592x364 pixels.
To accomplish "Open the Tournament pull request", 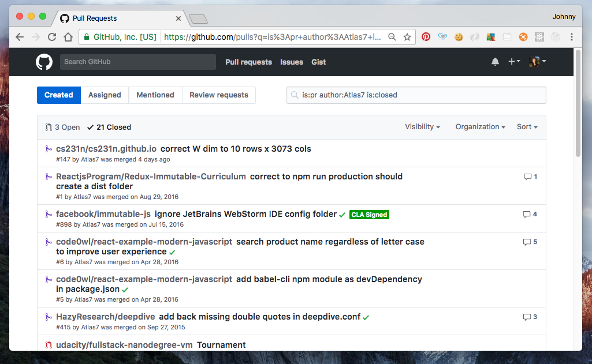I will [221, 345].
